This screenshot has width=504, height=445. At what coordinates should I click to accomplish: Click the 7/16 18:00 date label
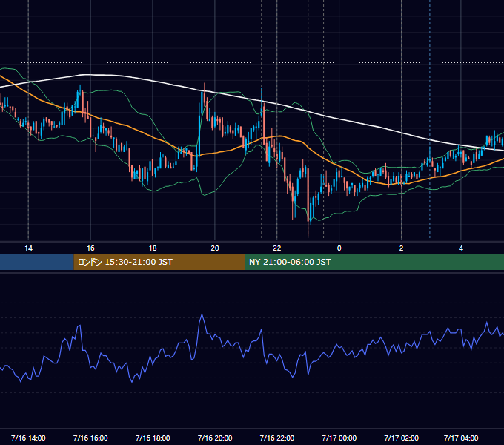click(x=153, y=438)
